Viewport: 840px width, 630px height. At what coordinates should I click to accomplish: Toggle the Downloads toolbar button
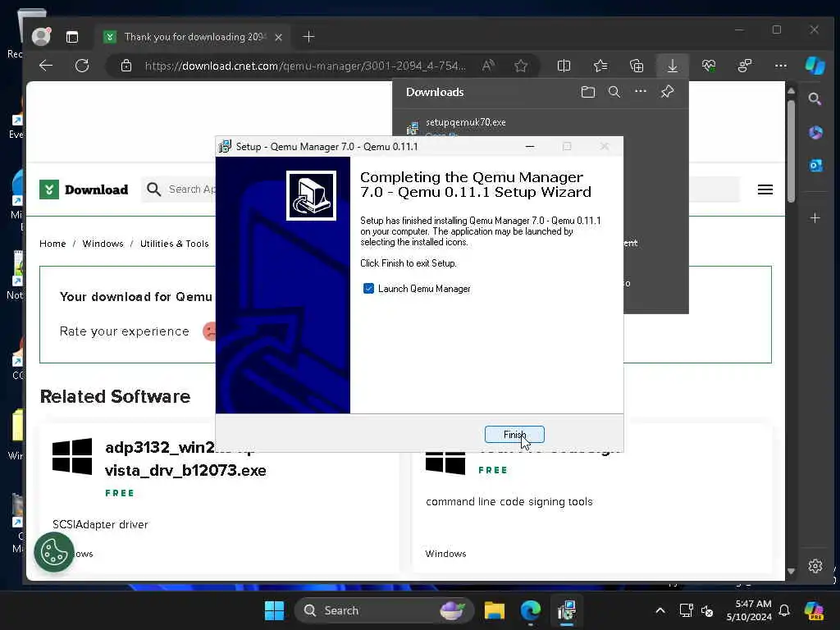pos(673,66)
